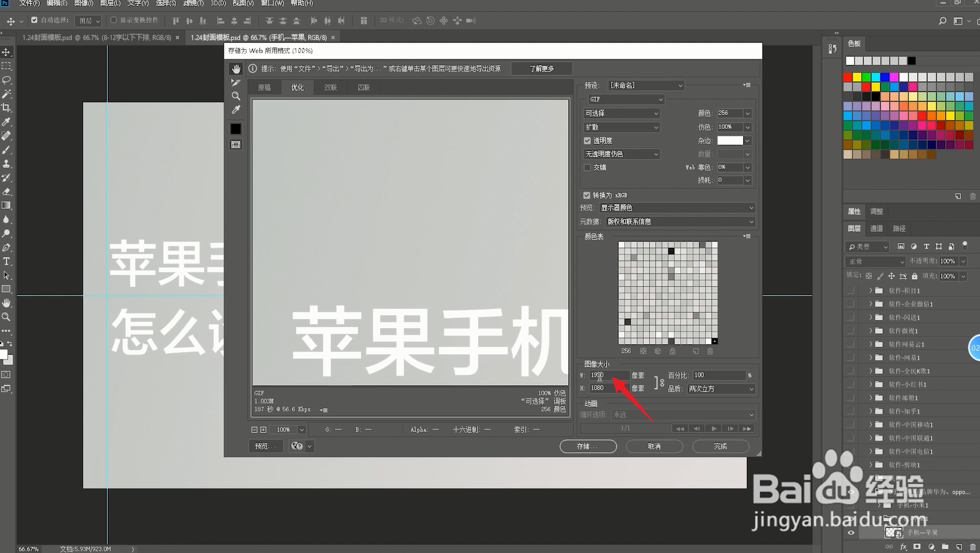Select the Brush tool in Photoshop toolbar
980x553 pixels.
click(x=7, y=150)
